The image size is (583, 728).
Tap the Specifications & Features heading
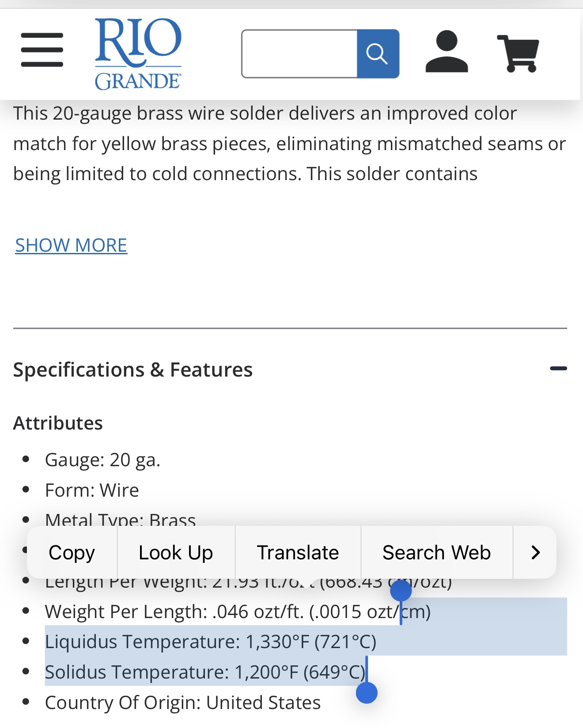[133, 370]
